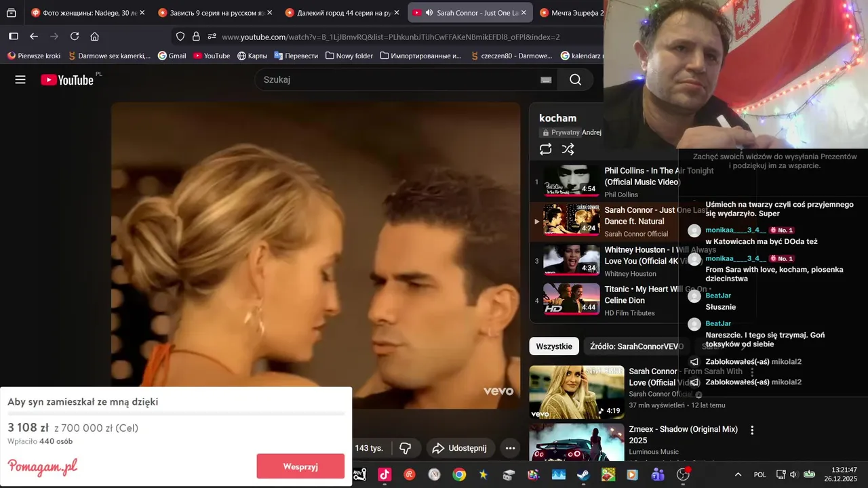Play Titanic My Heart Will Go On thumbnail
Image resolution: width=868 pixels, height=488 pixels.
(571, 300)
